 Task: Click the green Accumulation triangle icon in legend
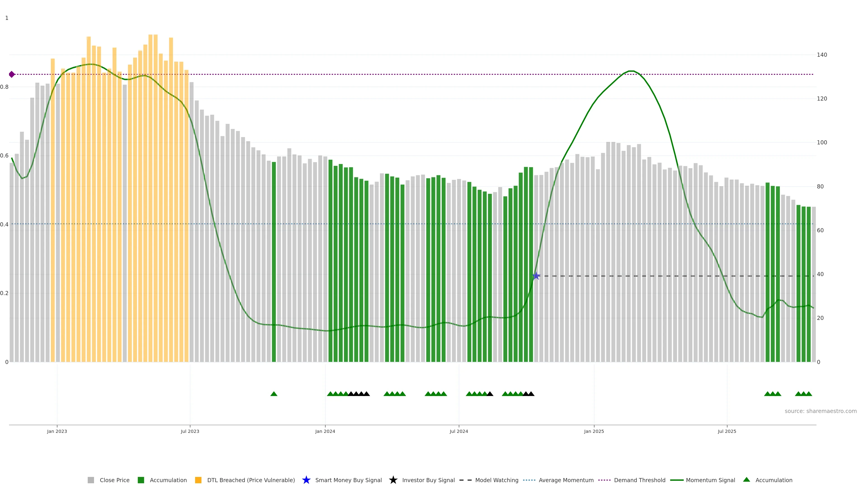pyautogui.click(x=746, y=480)
